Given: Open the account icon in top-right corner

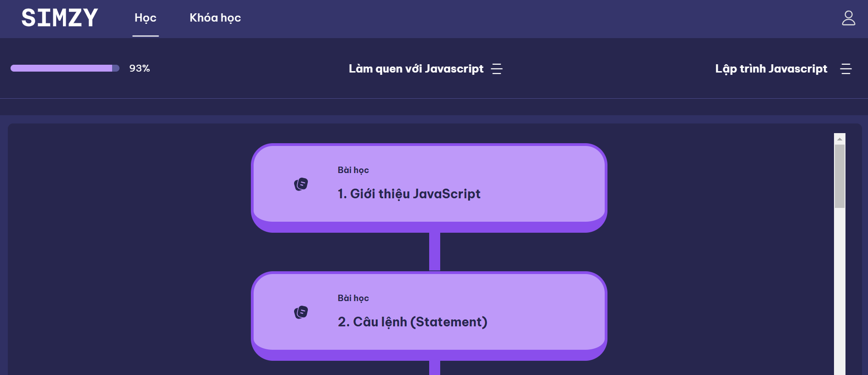Looking at the screenshot, I should [848, 18].
